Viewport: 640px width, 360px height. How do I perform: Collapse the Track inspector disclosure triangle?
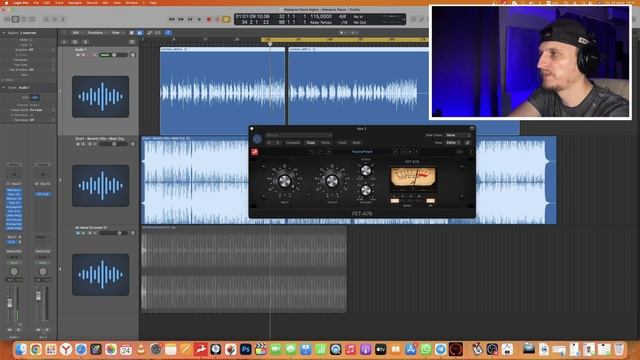click(x=4, y=87)
